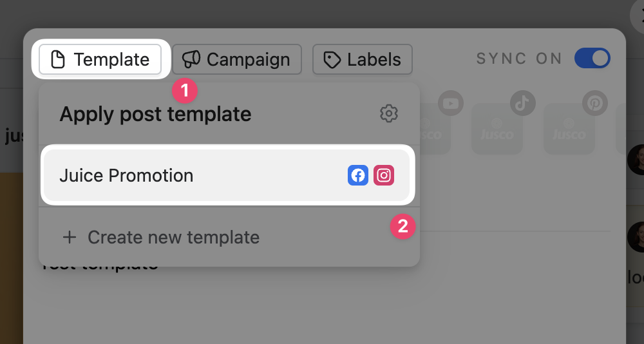Screen dimensions: 644x344
Task: Click the plus icon beside Create new template
Action: coord(69,238)
